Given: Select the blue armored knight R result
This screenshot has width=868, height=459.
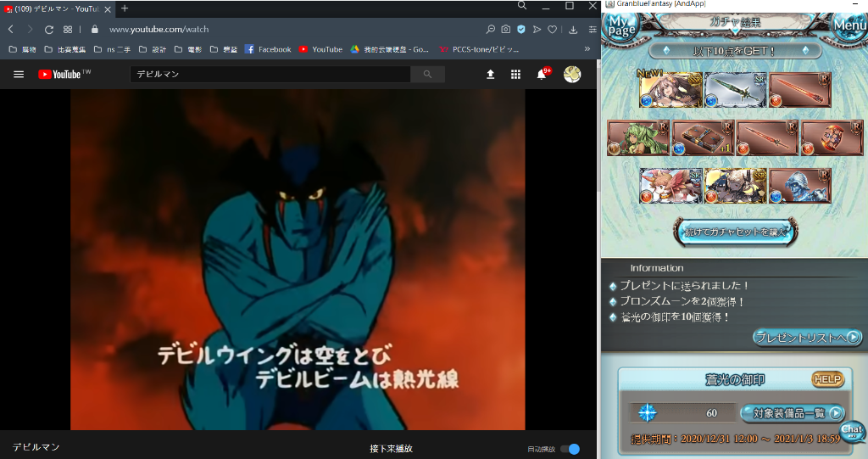Looking at the screenshot, I should click(x=800, y=186).
